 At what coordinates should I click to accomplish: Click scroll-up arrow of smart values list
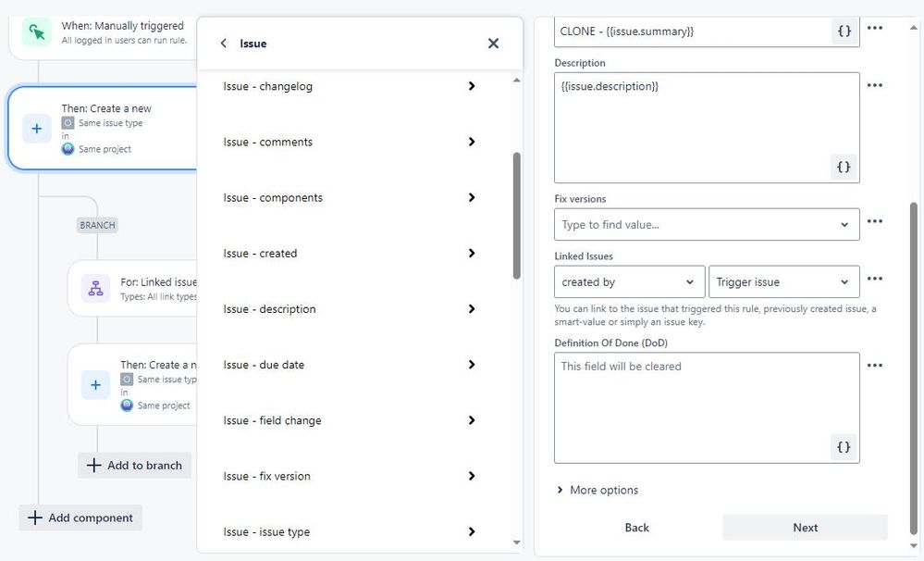(517, 81)
